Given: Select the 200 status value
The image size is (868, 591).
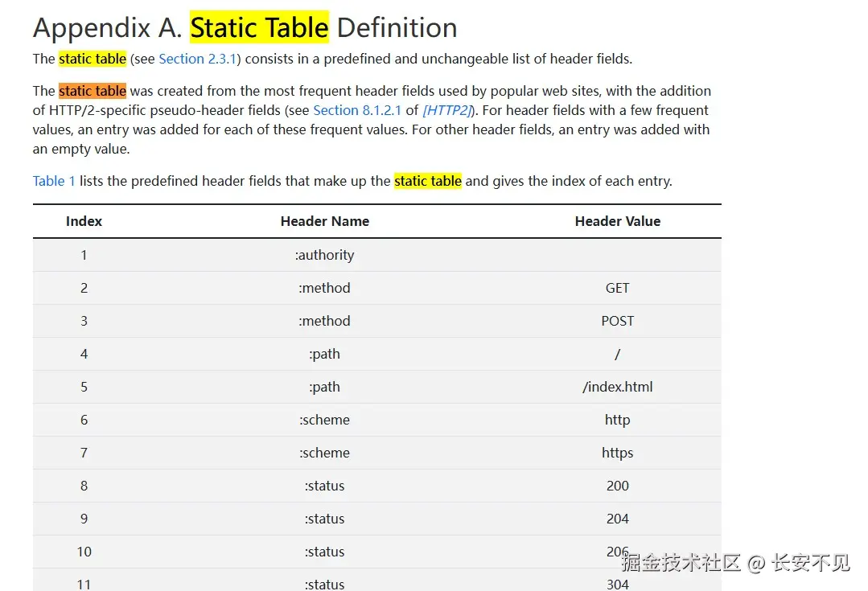Looking at the screenshot, I should coord(617,486).
